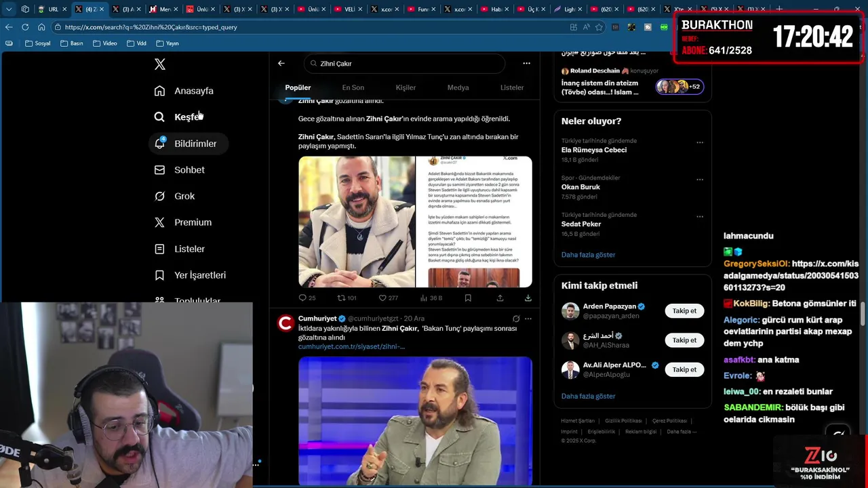The width and height of the screenshot is (868, 488).
Task: Switch to the Popüler tab
Action: (x=298, y=87)
